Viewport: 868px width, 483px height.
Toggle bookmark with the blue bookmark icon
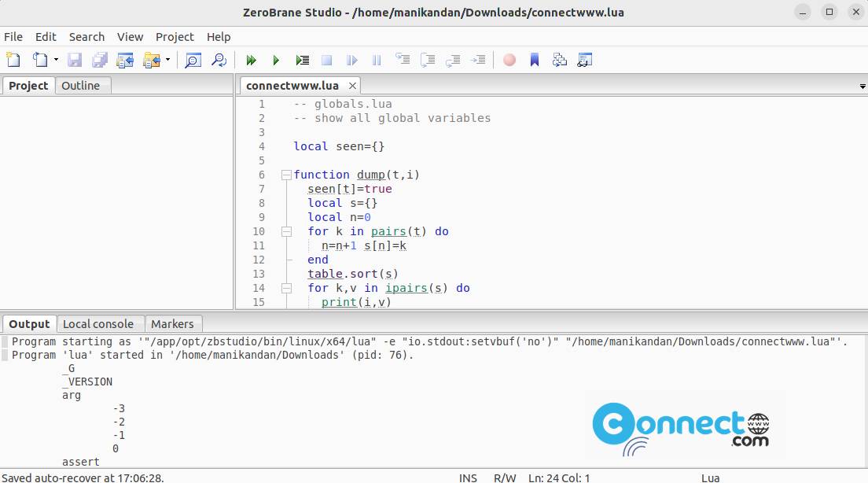pyautogui.click(x=535, y=60)
